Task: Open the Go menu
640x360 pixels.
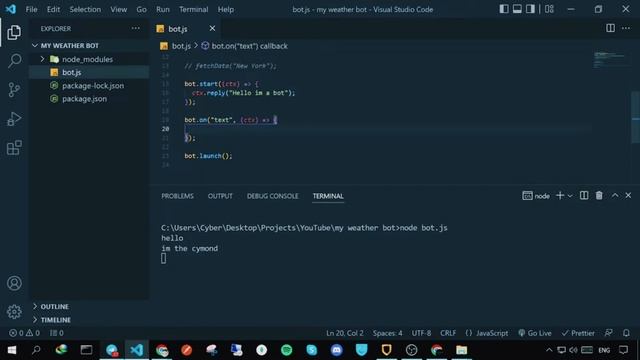Action: [141, 9]
